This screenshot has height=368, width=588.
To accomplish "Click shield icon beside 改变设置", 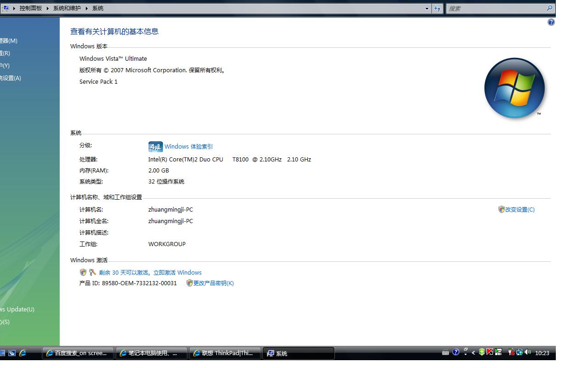I will click(x=501, y=209).
